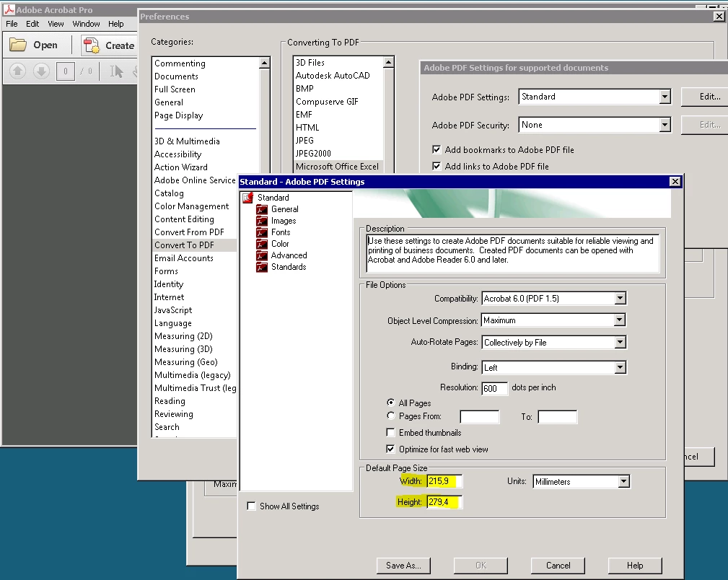
Task: Toggle Optimize for fast web view
Action: tap(391, 449)
